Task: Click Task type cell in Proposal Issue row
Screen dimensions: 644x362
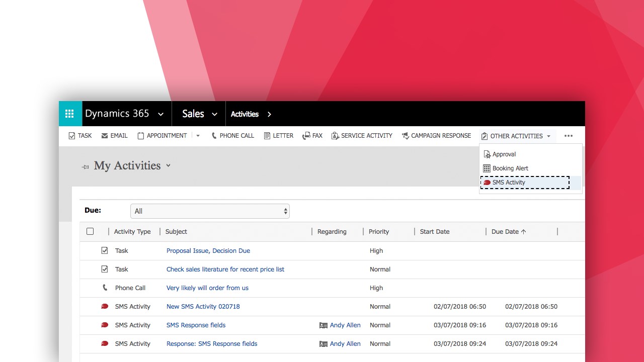Action: tap(122, 250)
